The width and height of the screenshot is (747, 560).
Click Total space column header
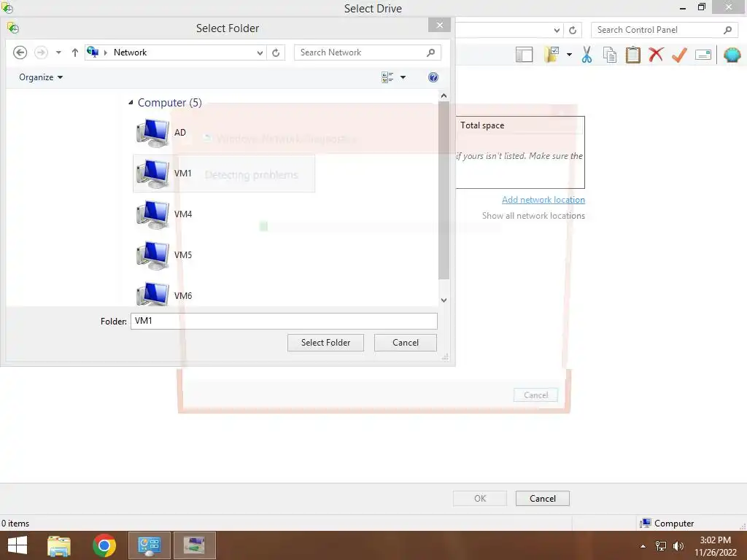tap(482, 125)
